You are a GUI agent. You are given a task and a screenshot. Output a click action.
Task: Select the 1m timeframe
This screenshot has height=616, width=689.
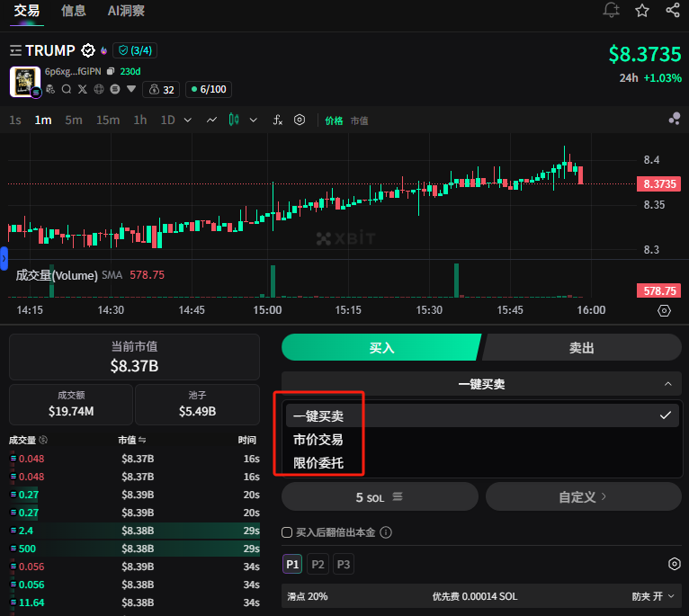pos(43,120)
